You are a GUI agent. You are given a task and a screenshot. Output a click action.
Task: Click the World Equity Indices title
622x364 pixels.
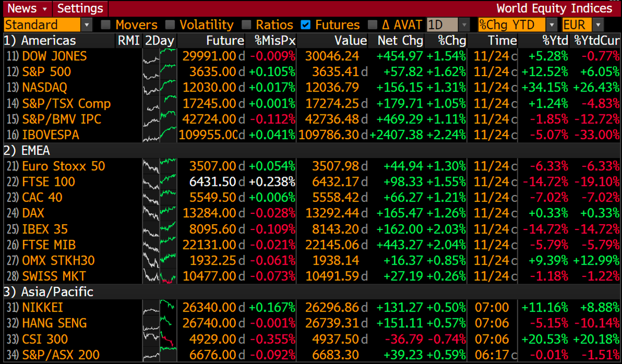coord(554,8)
